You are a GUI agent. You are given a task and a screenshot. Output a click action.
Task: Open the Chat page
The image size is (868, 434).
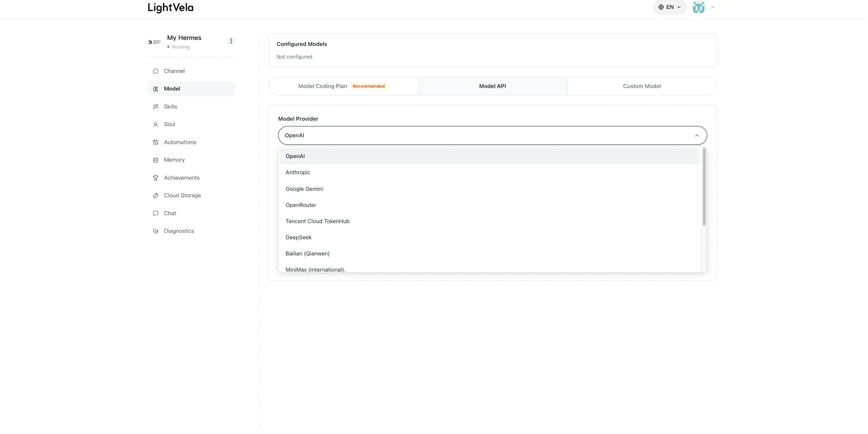[x=192, y=213]
